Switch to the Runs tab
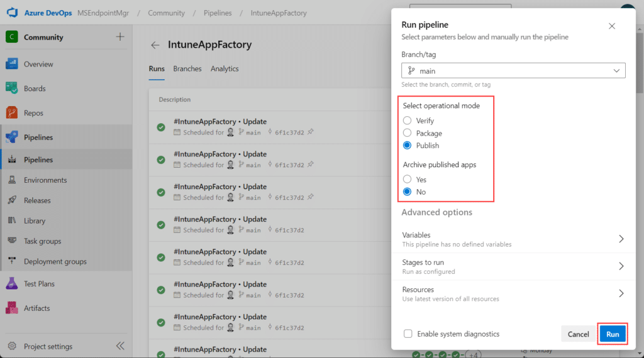This screenshot has width=644, height=358. (157, 69)
